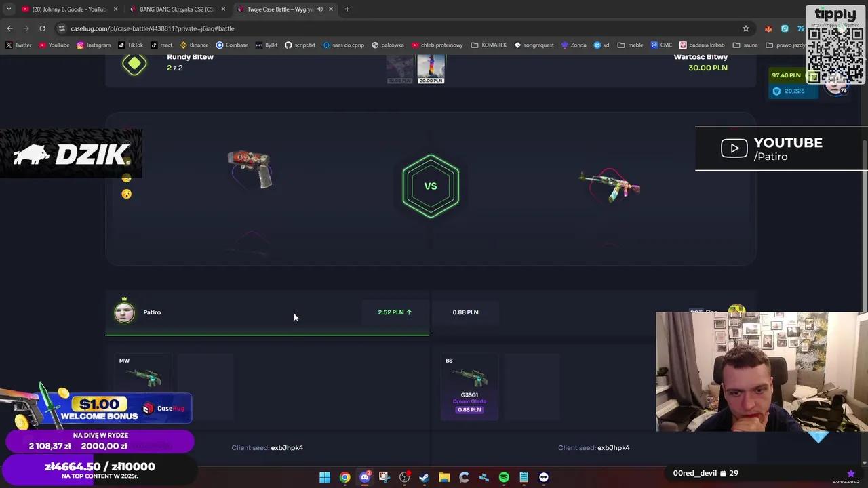
Task: Click the 97.40 PLN wallet balance
Action: point(786,75)
